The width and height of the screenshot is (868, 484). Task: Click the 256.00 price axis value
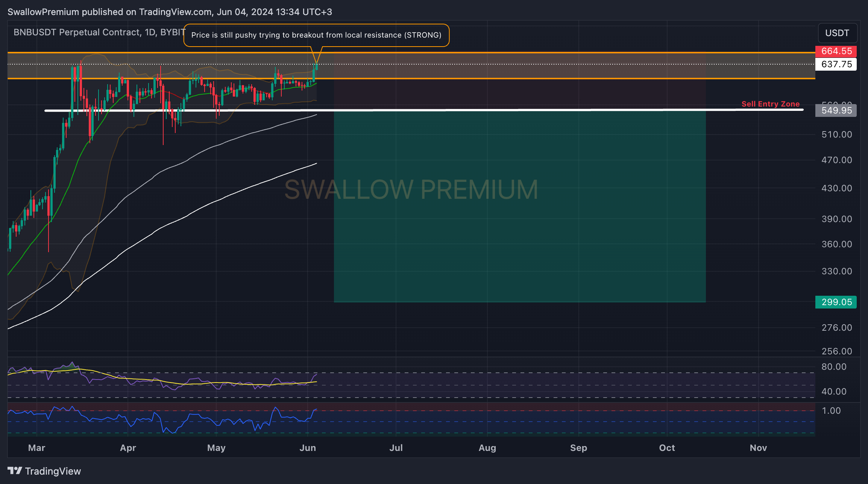837,351
